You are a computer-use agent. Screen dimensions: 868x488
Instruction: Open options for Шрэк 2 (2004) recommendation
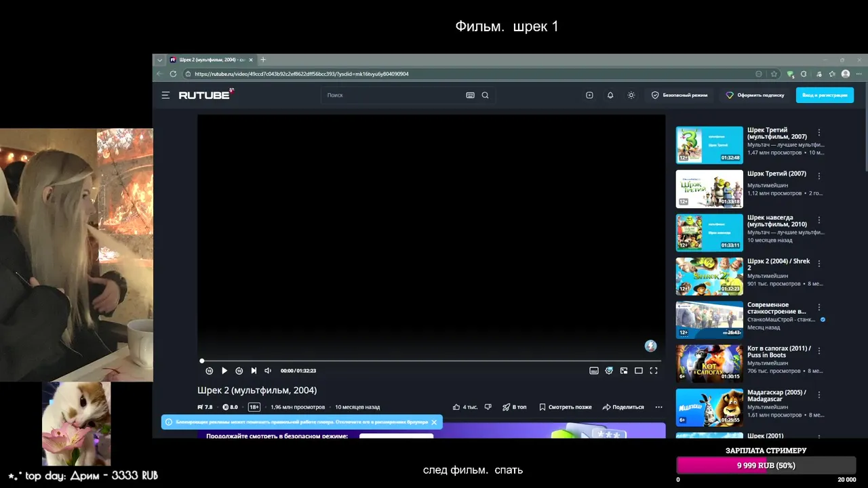[819, 264]
